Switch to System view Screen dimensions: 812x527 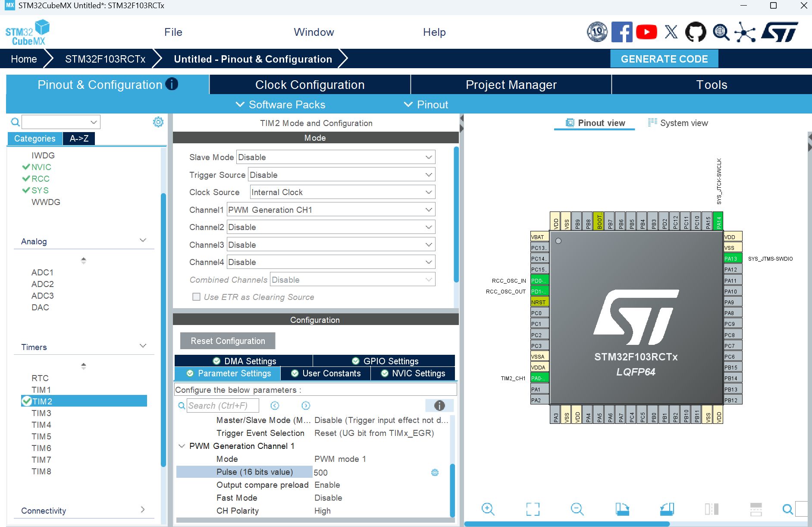pyautogui.click(x=678, y=123)
